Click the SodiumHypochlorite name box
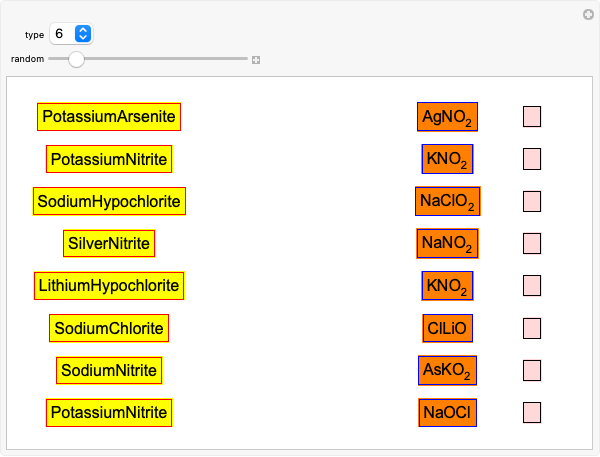This screenshot has height=457, width=600. 109,201
